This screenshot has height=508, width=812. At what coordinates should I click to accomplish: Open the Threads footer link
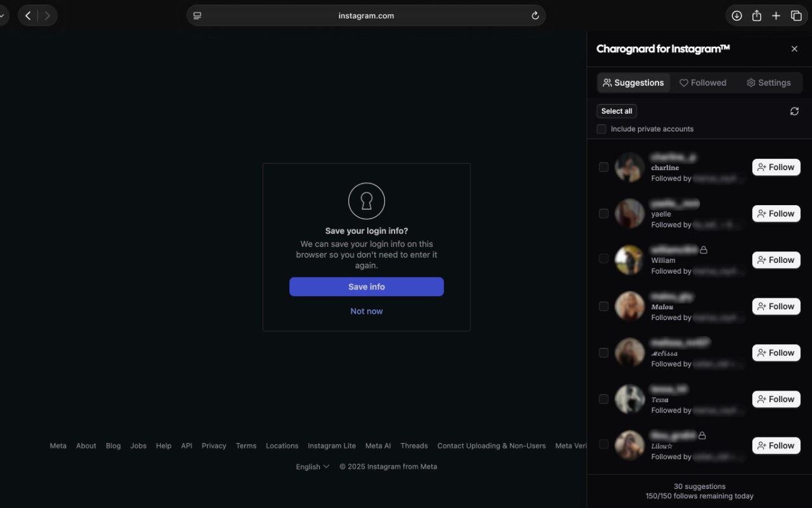coord(414,446)
